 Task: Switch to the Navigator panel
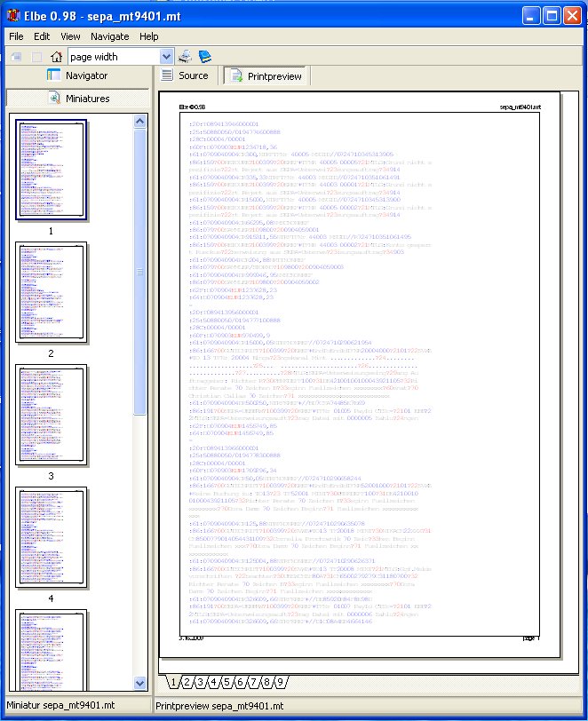76,76
